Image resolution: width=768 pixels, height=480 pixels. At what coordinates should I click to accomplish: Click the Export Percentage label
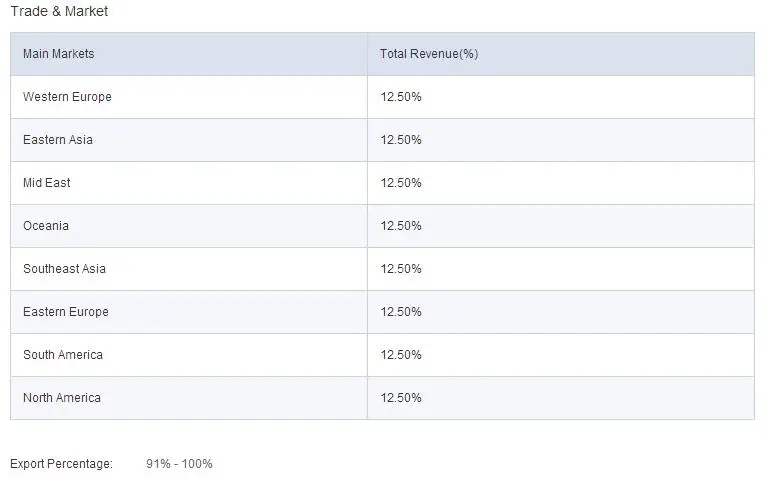(61, 464)
